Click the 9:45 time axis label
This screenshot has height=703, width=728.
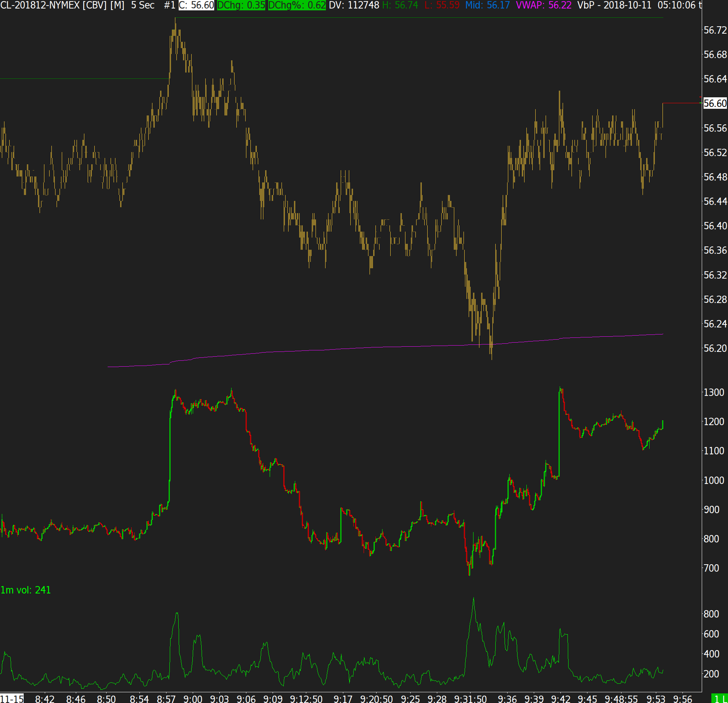587,699
